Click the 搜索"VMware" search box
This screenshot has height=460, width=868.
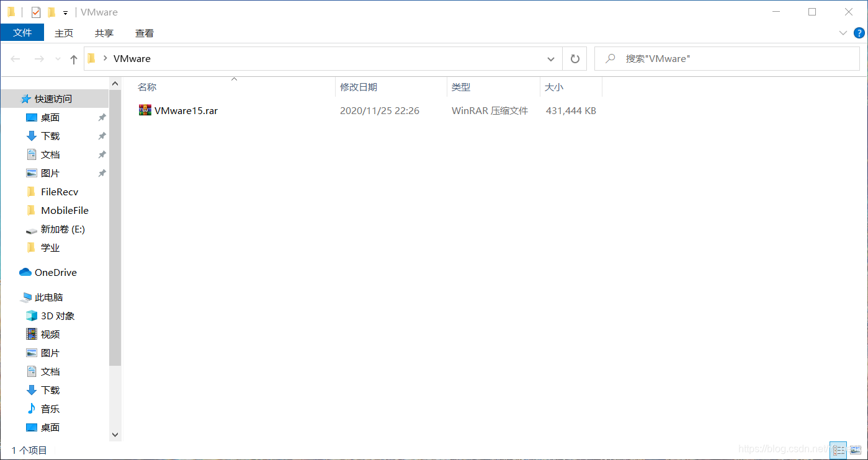727,58
